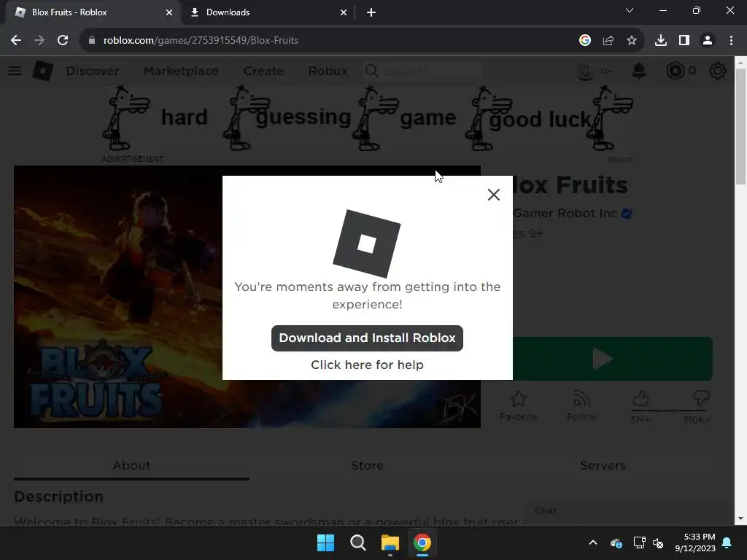Click the Roblox search field
The image size is (747, 560).
point(423,71)
